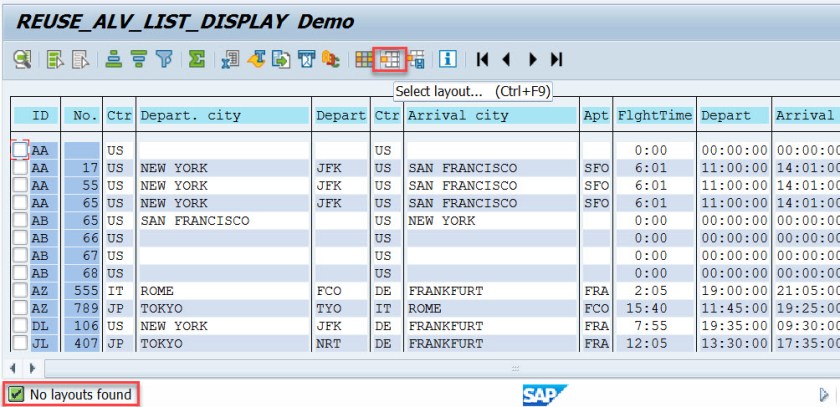The image size is (840, 407).
Task: Tick the checkbox for row AB 68
Action: tap(20, 273)
